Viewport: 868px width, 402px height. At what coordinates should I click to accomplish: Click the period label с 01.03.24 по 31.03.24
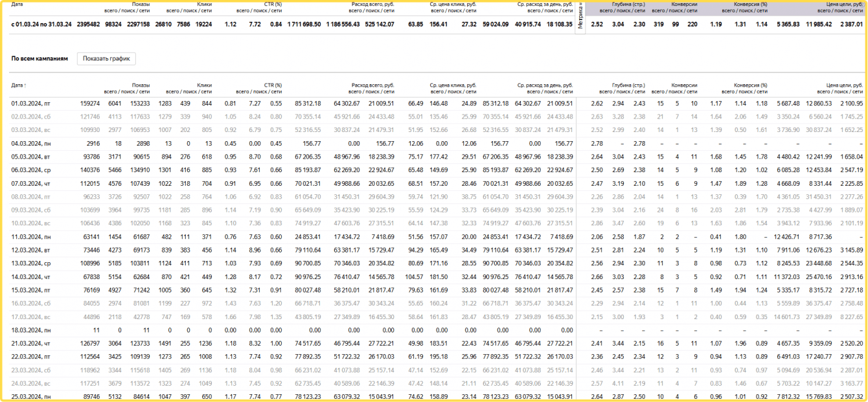[x=41, y=25]
